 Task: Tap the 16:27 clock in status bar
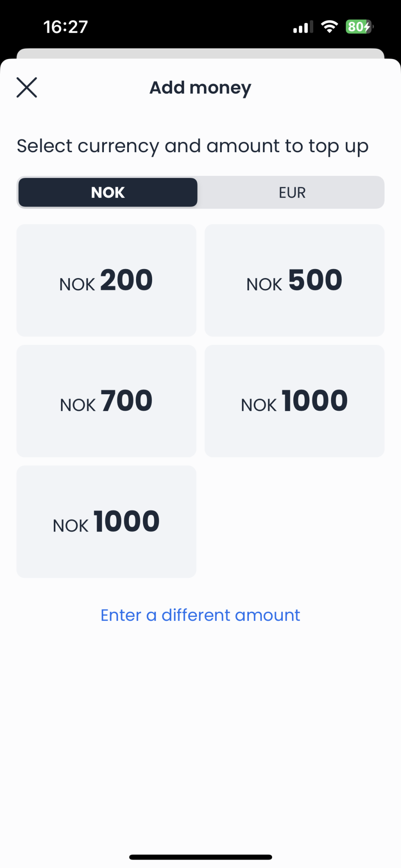[x=66, y=27]
